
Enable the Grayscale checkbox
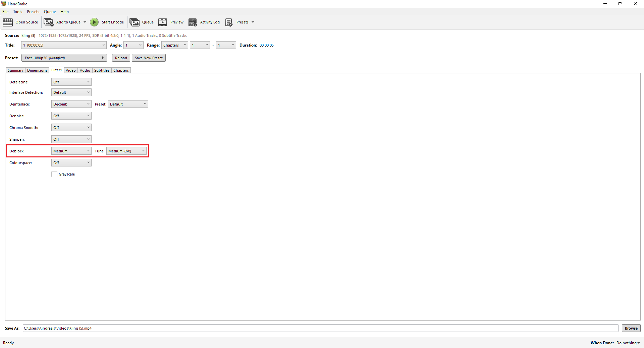coord(54,174)
